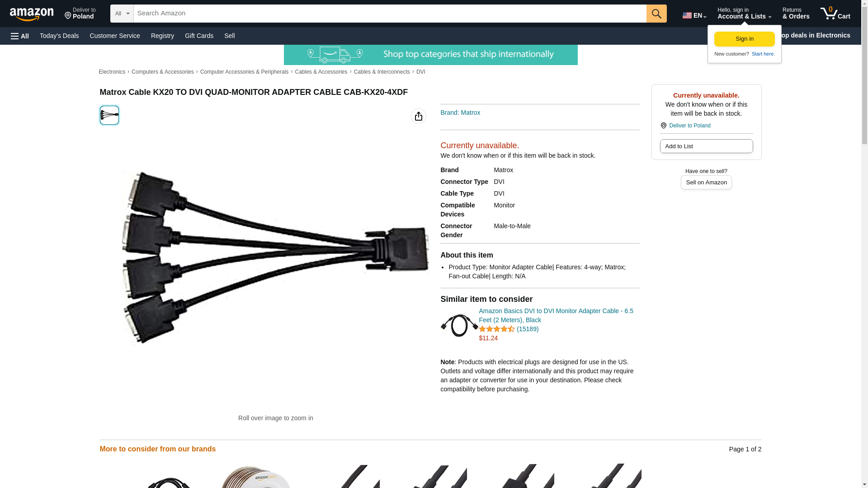Select the cable product thumbnail
Image resolution: width=868 pixels, height=488 pixels.
point(109,115)
